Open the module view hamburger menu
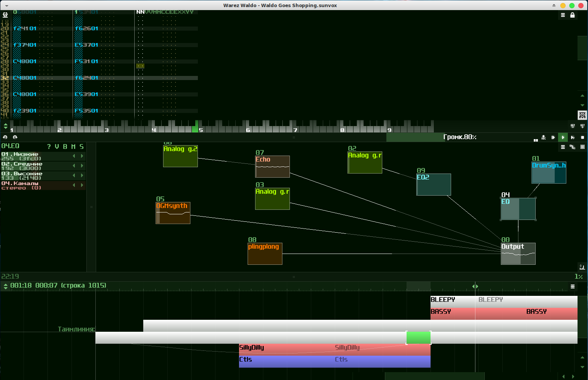Image resolution: width=588 pixels, height=380 pixels. point(563,147)
